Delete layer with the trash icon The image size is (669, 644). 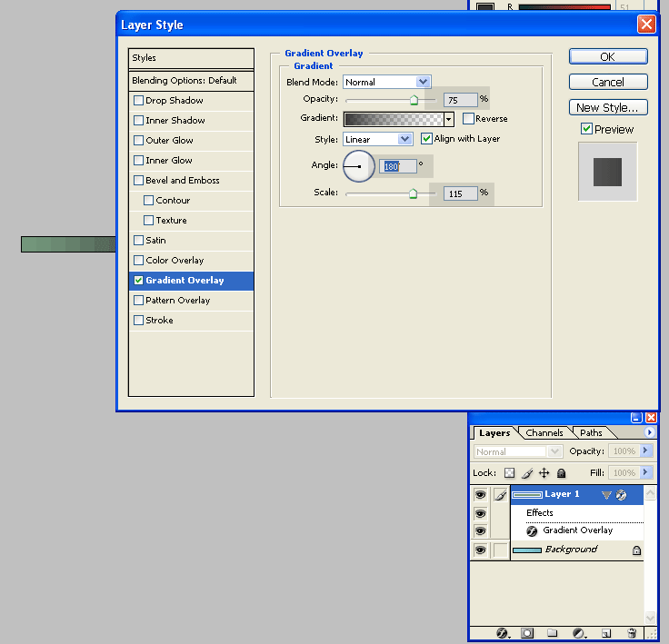point(632,633)
